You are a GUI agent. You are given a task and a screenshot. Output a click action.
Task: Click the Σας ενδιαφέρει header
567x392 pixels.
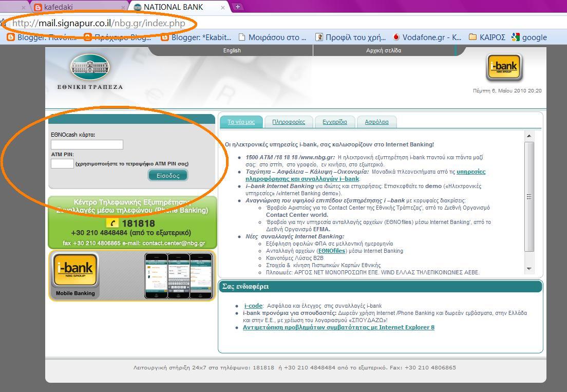pyautogui.click(x=381, y=286)
